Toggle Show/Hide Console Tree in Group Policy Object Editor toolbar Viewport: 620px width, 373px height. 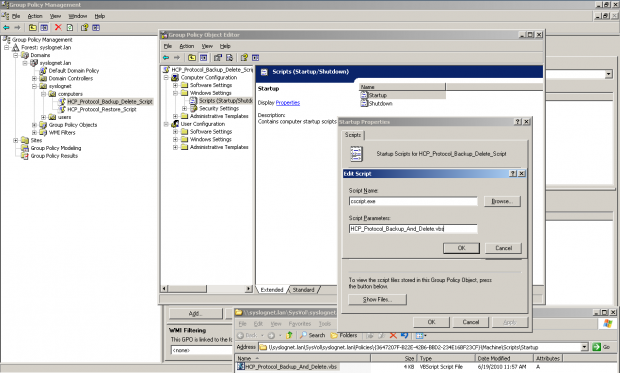click(x=203, y=58)
